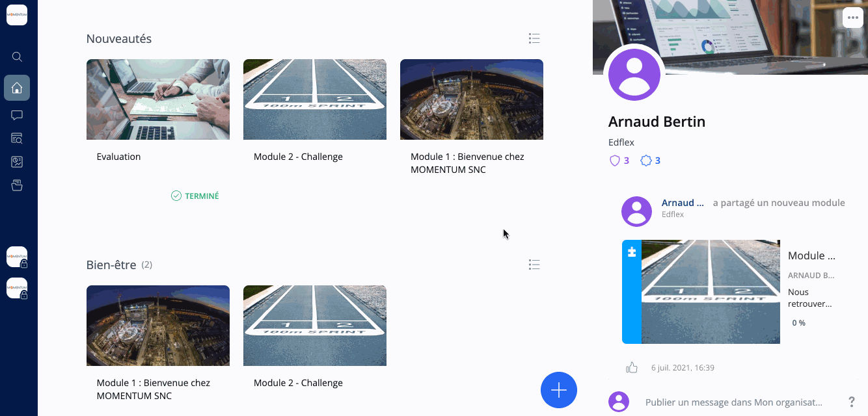This screenshot has width=868, height=416.
Task: Open the shared module sprint track image
Action: 711,292
